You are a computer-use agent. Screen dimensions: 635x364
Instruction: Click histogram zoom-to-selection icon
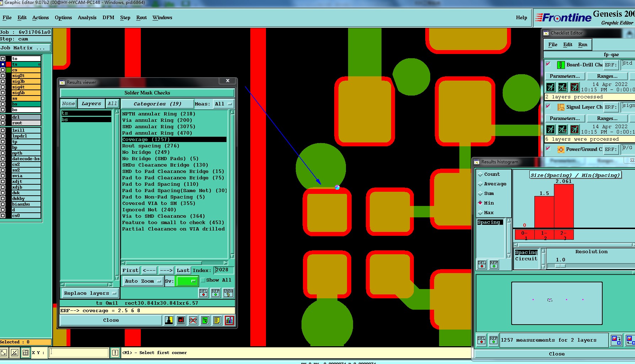coord(616,340)
